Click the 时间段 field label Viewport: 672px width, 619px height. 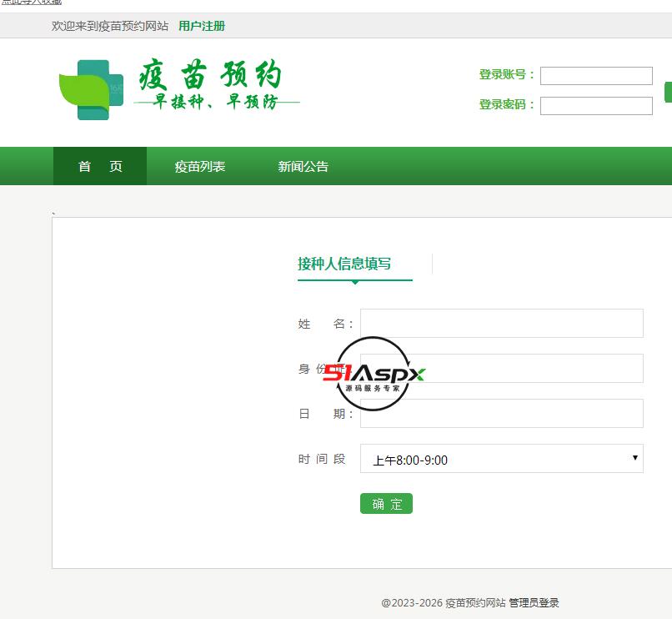pyautogui.click(x=322, y=459)
